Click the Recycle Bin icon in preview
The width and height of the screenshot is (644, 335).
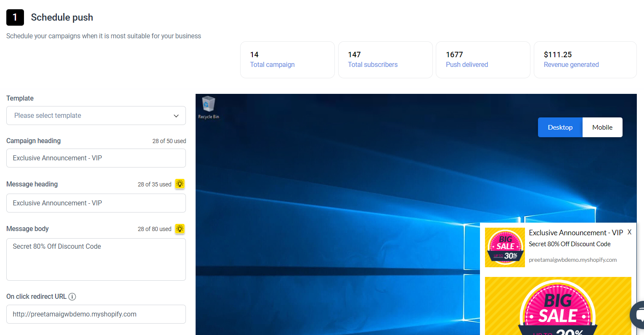click(x=209, y=108)
